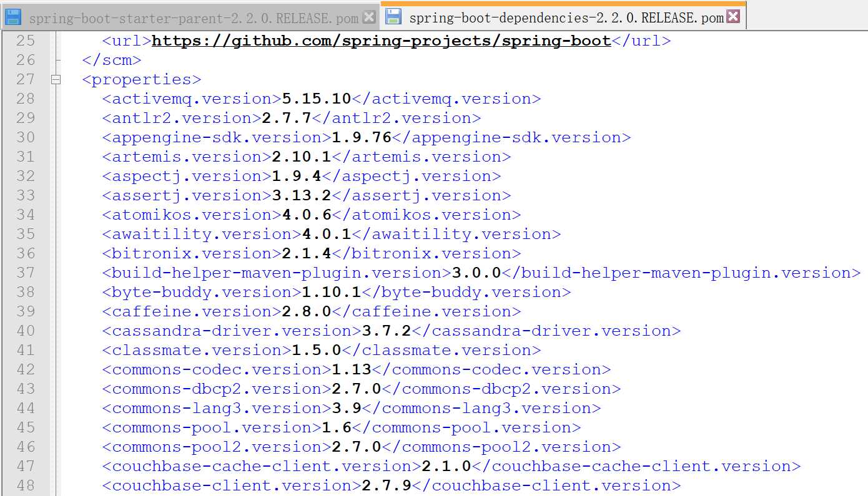Viewport: 868px width, 496px height.
Task: Click the assertj version value 3.13.2
Action: 302,196
